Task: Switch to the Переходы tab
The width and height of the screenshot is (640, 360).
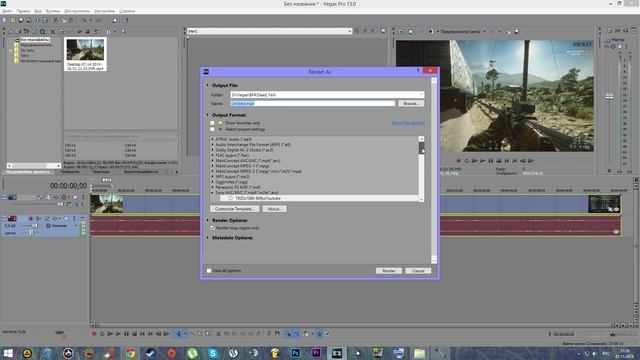Action: tap(101, 172)
